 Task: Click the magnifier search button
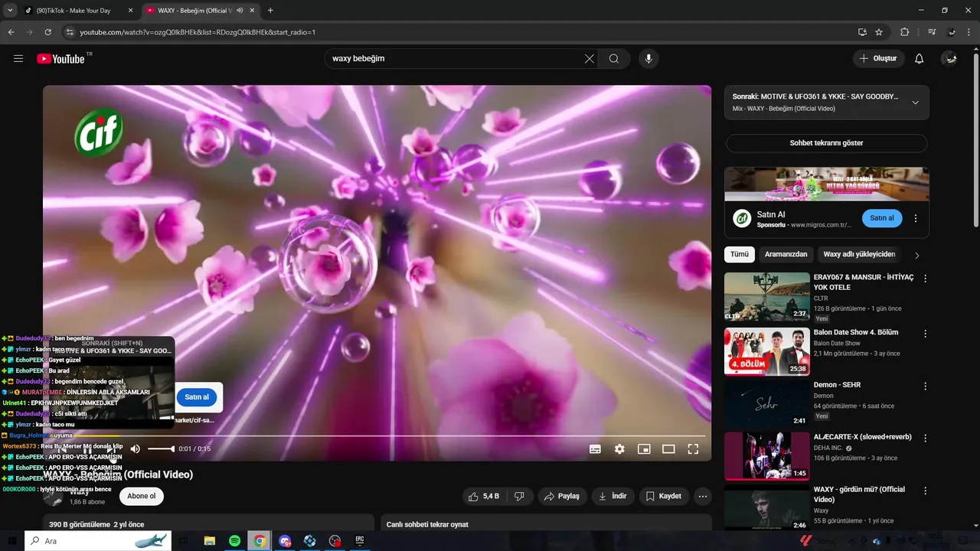pos(614,59)
